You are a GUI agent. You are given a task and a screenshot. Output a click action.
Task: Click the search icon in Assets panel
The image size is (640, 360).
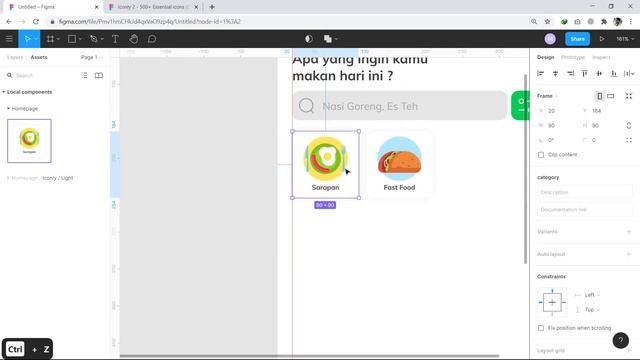9,76
